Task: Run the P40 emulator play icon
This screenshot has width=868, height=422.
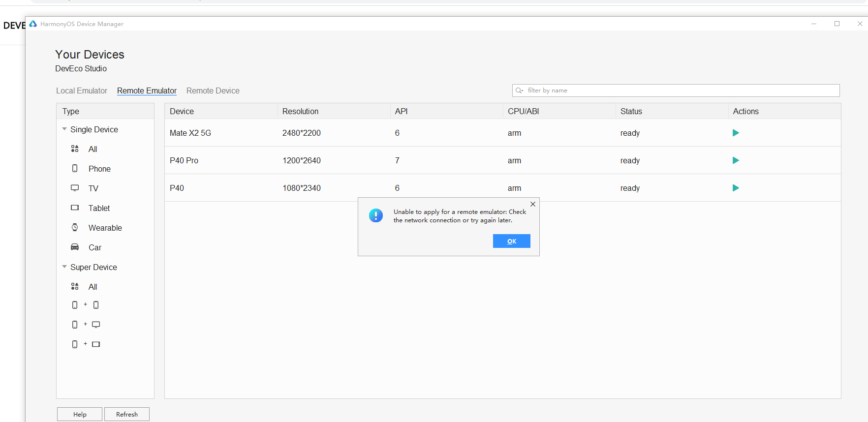Action: tap(736, 188)
